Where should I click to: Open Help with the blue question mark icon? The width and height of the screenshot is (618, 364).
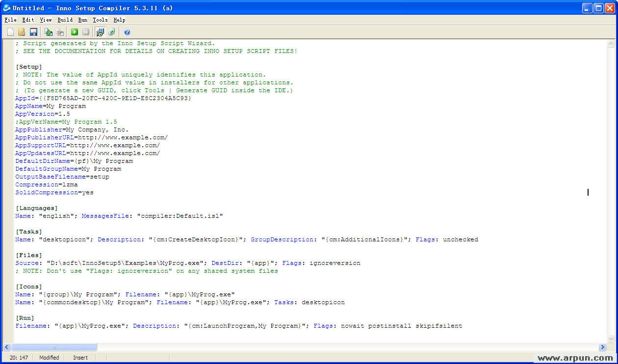(x=127, y=32)
